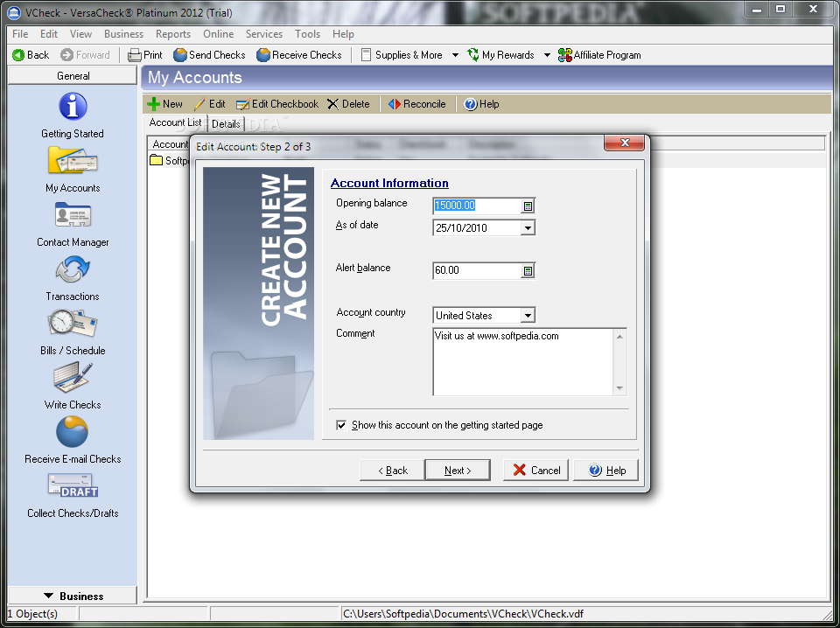Click the Back button in the dialog
The image size is (840, 628).
[392, 470]
